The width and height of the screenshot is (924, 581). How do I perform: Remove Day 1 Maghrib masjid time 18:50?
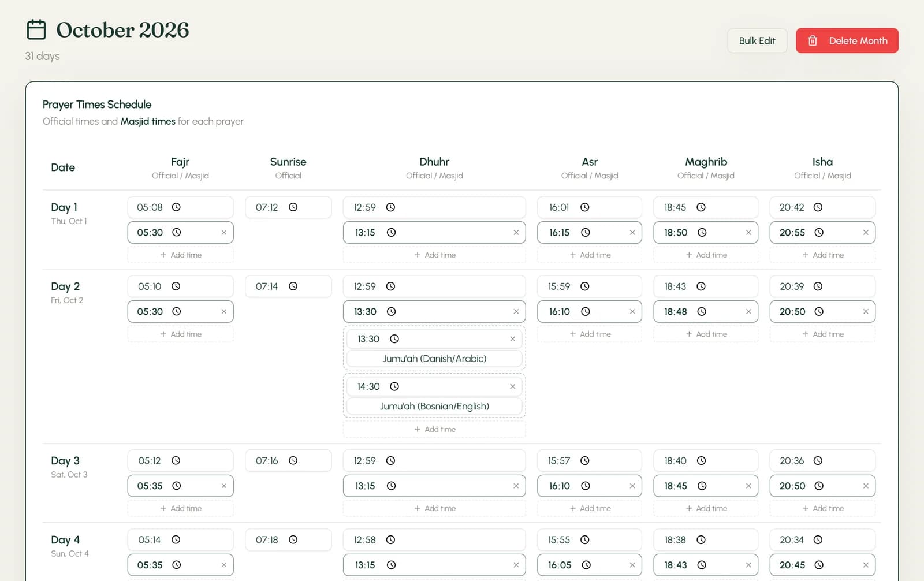[748, 233]
